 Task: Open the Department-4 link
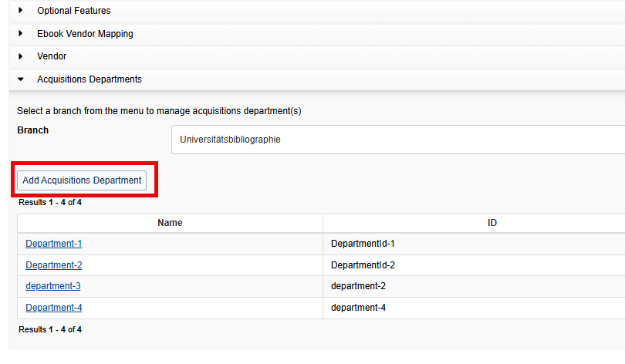click(53, 308)
